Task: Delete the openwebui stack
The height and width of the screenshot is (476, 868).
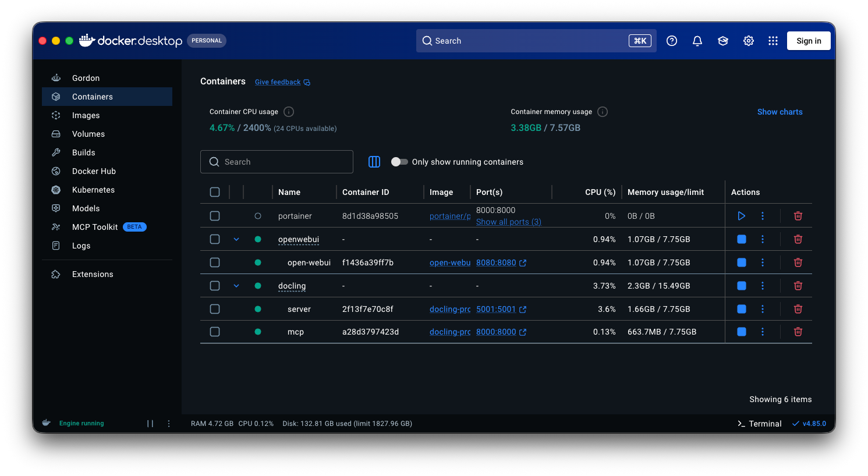Action: point(798,239)
